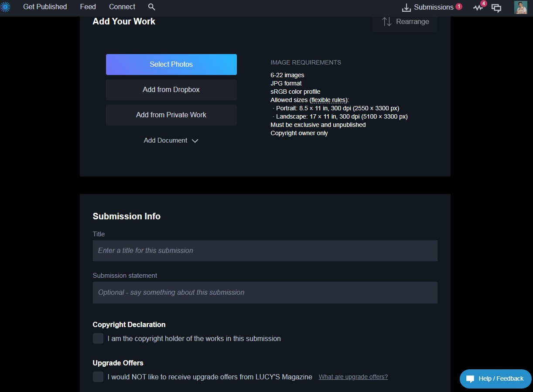Open the 'What are upgrade offers?' link
533x392 pixels.
coord(353,377)
